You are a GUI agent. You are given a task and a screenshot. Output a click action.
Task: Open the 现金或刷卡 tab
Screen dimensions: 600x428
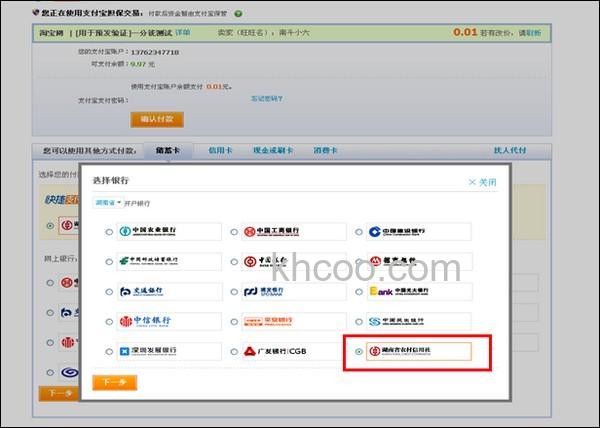pos(273,150)
